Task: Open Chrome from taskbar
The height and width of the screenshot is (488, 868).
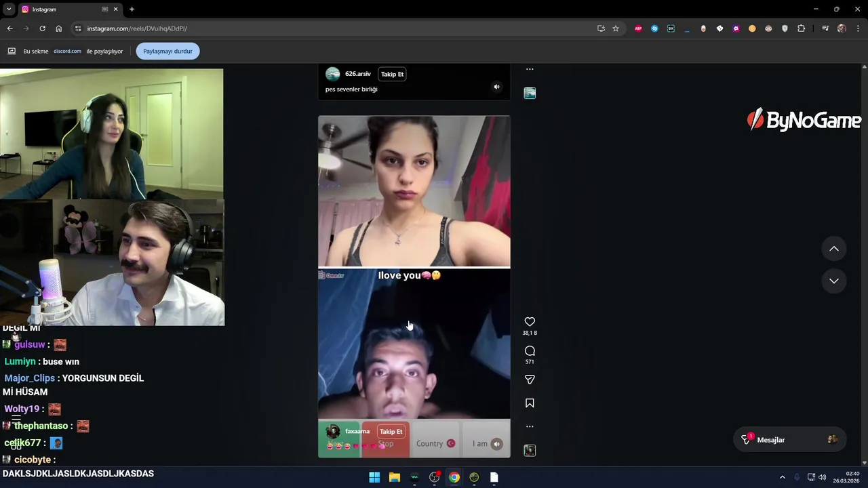Action: pos(454,477)
